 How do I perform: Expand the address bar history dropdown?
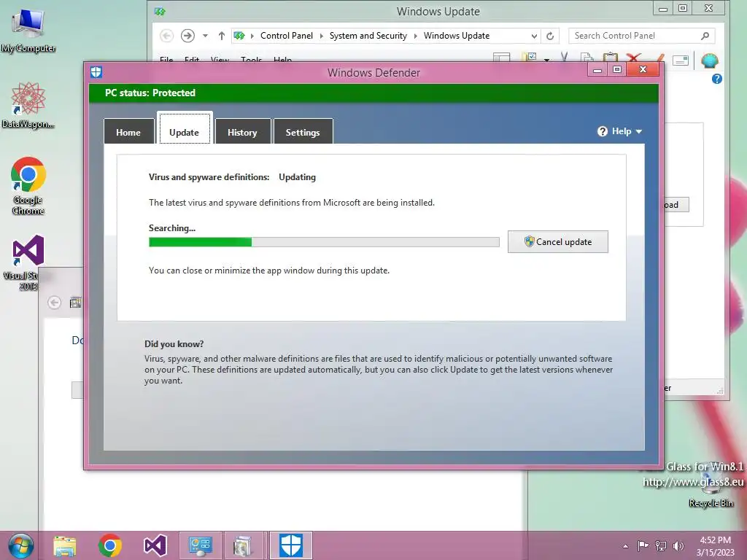534,36
